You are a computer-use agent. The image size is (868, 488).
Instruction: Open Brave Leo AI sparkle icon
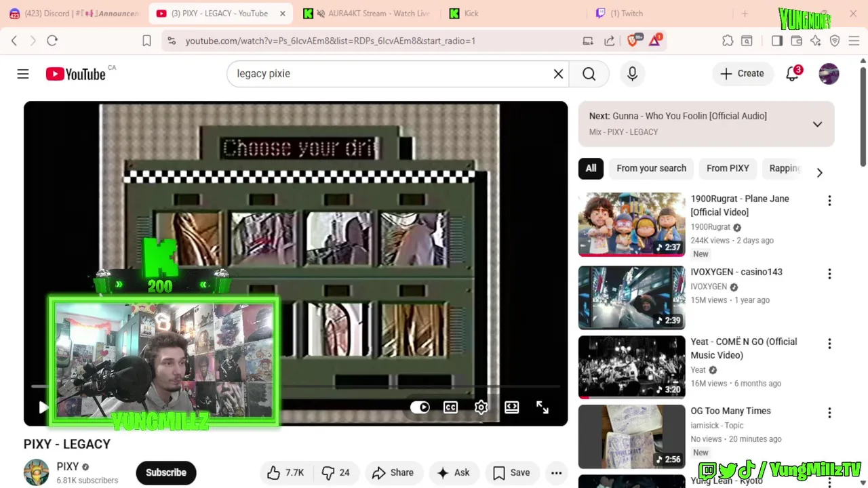(x=815, y=41)
